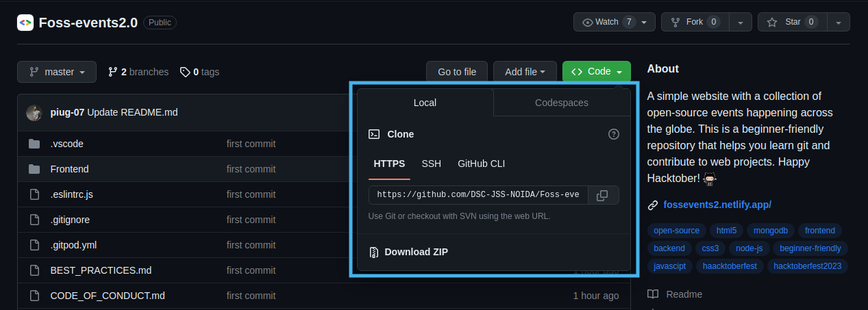Open the master branch selector
The width and height of the screenshot is (868, 310).
(57, 72)
